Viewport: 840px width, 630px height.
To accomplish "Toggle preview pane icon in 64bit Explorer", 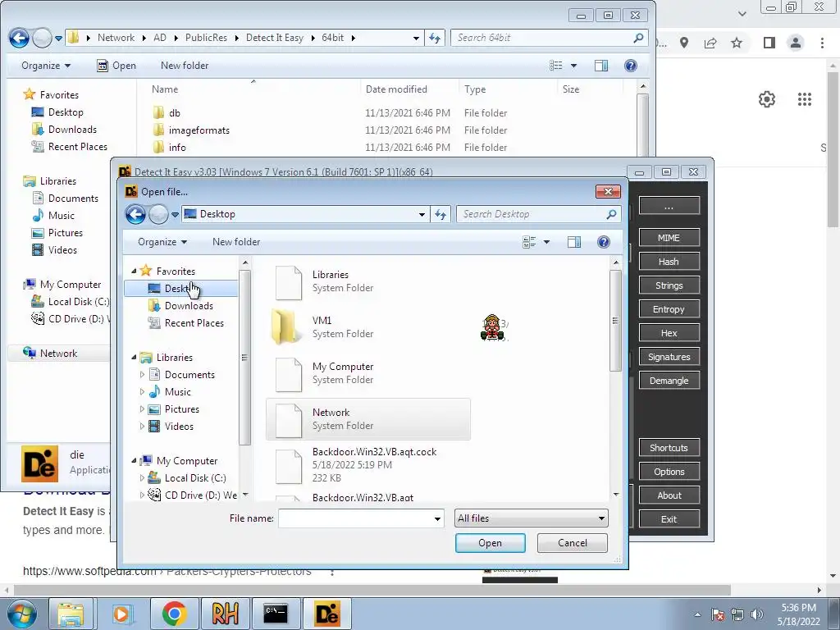I will (x=601, y=66).
